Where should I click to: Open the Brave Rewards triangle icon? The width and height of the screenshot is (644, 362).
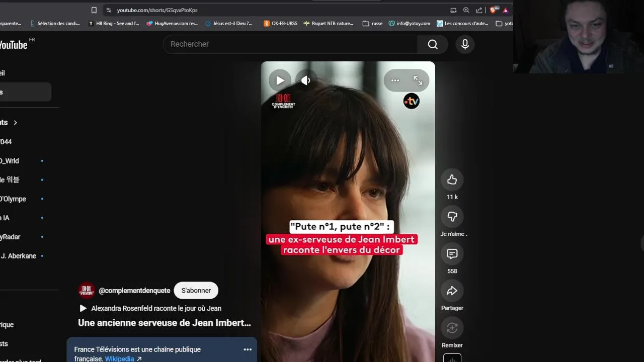506,10
